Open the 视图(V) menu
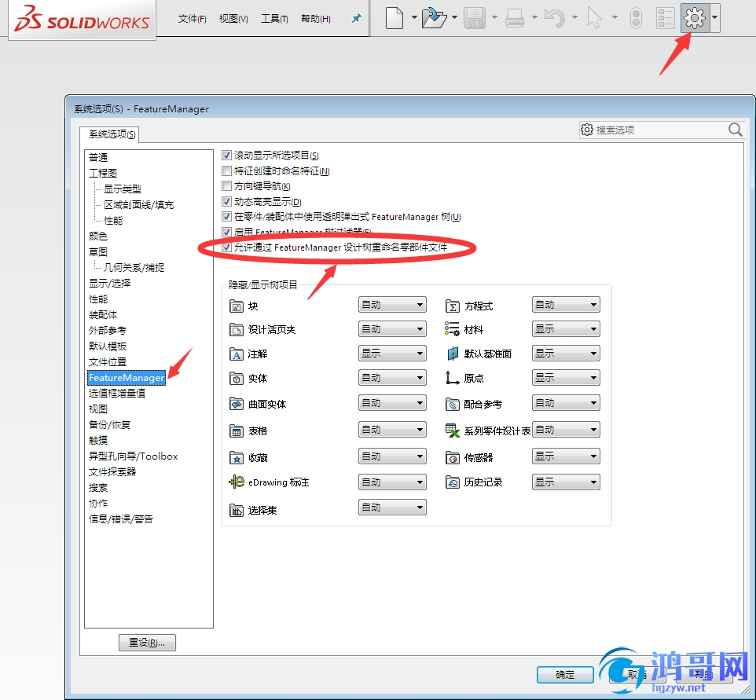 tap(233, 19)
